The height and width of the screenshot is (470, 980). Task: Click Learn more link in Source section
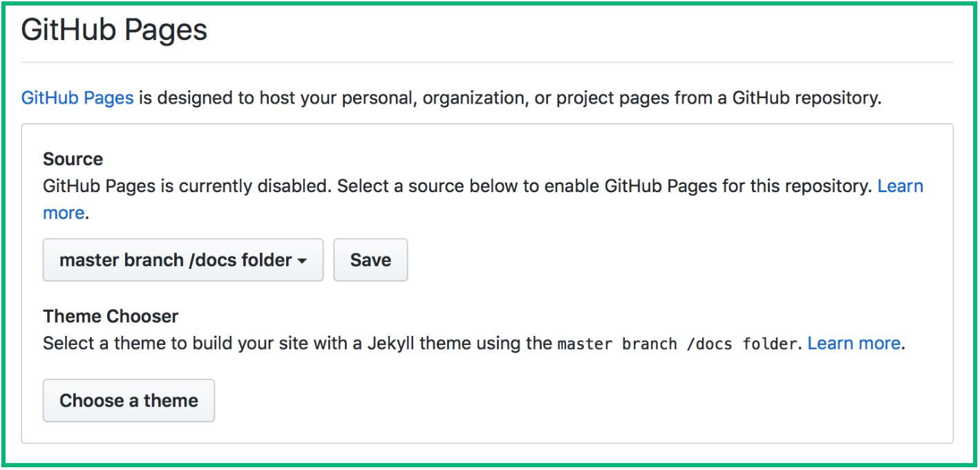pyautogui.click(x=900, y=187)
